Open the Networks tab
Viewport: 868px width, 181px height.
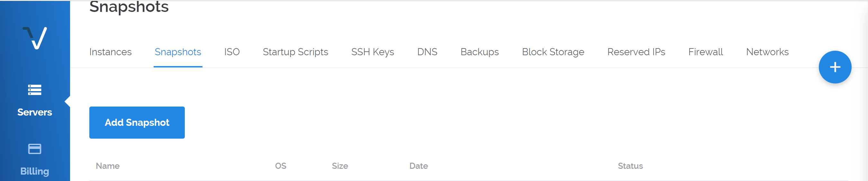pos(767,52)
